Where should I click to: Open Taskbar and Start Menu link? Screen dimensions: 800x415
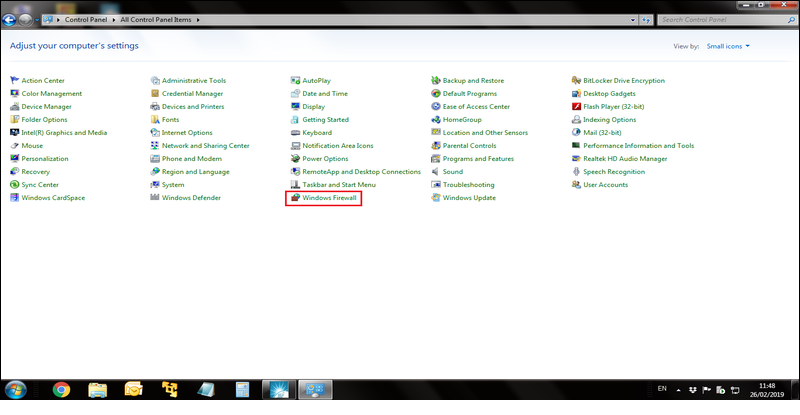click(339, 185)
